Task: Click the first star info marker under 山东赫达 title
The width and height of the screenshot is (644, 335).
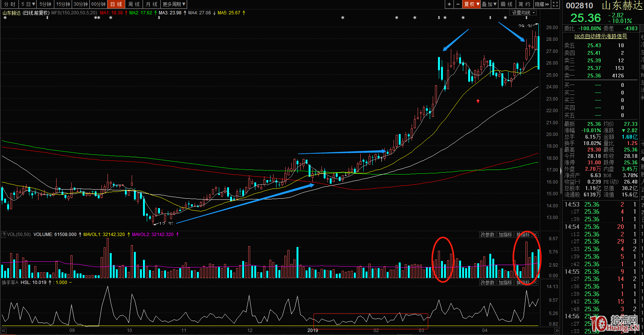Action: pos(5,18)
